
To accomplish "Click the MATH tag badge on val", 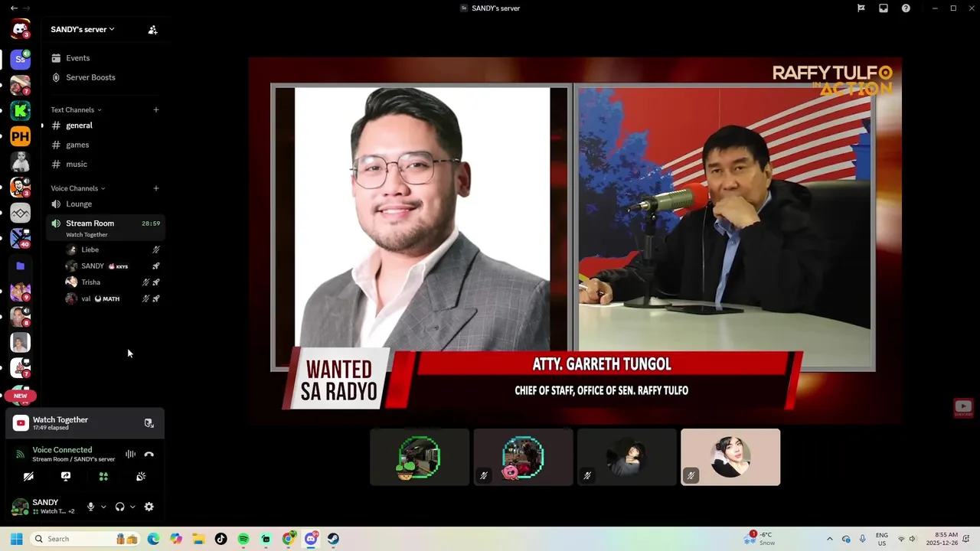I will click(x=108, y=298).
